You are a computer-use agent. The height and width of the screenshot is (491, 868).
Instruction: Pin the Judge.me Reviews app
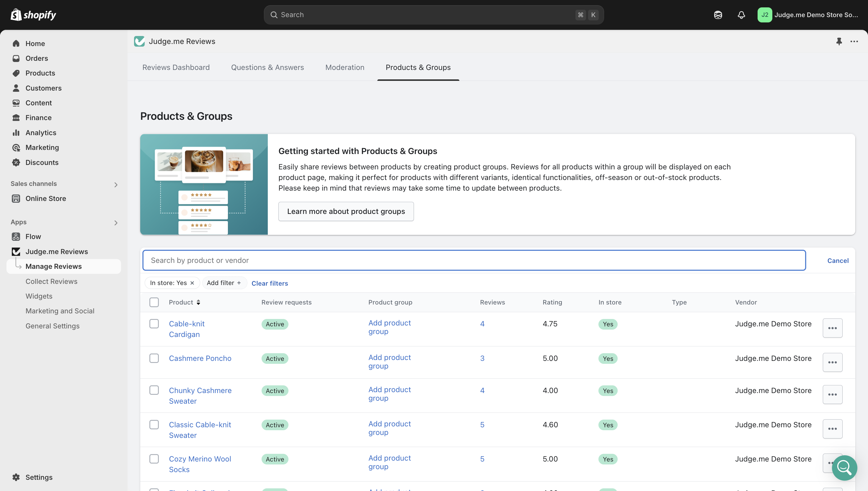[839, 41]
